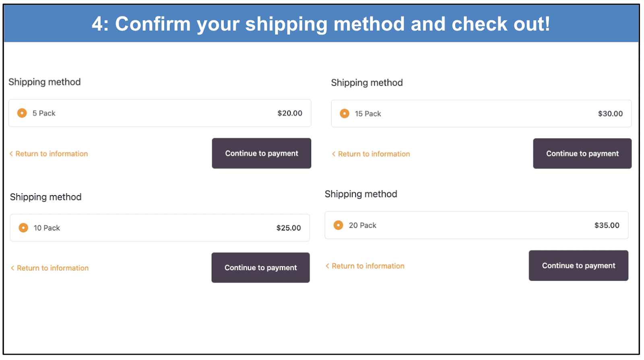Select the 5 Pack radio button

pos(22,113)
